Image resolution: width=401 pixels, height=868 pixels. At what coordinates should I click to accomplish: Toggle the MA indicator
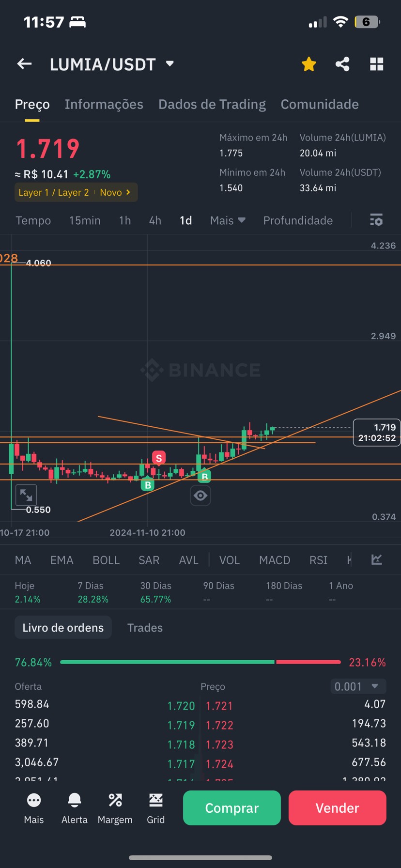(23, 560)
